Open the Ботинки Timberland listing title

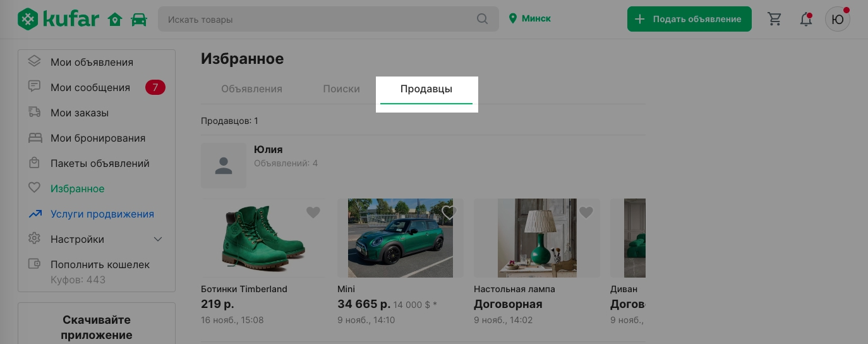(244, 289)
